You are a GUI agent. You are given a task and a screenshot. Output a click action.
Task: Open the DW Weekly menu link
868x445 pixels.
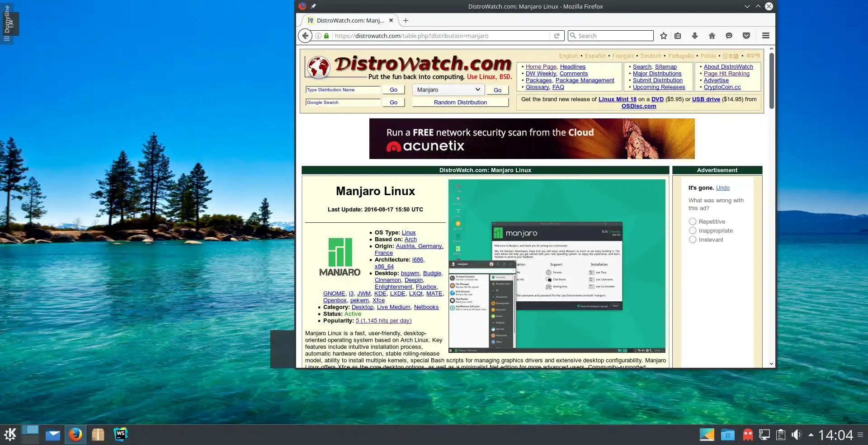click(541, 74)
